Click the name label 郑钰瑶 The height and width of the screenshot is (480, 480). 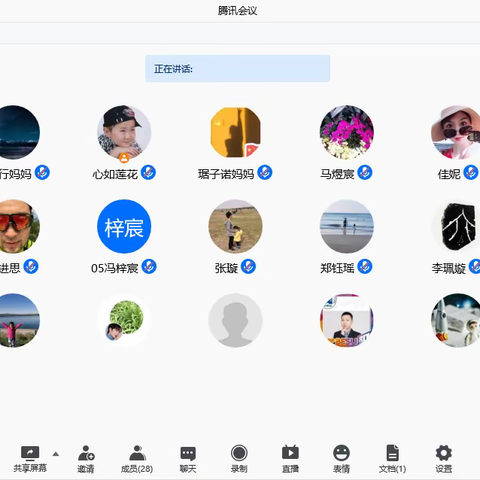[x=337, y=268]
